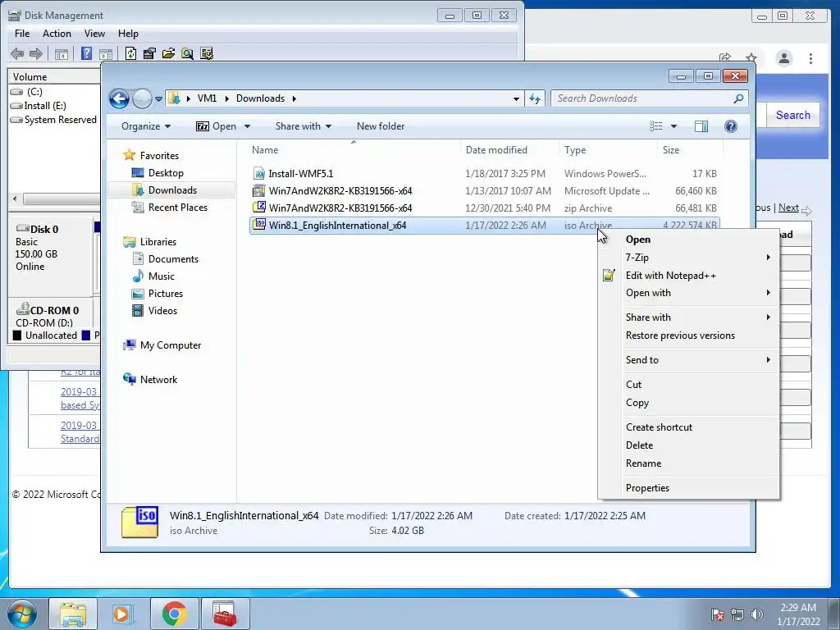Open the recent pages dropdown near back button
This screenshot has width=840, height=630.
click(158, 99)
